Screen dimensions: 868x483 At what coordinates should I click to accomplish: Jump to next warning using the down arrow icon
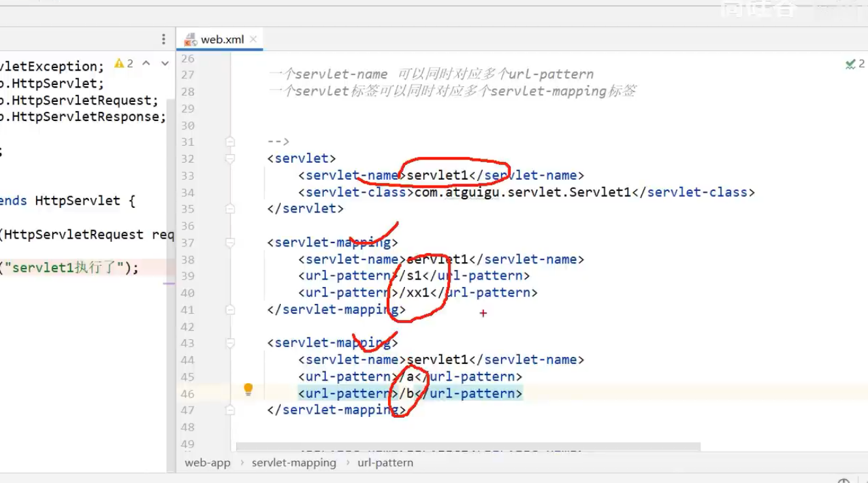pos(165,63)
